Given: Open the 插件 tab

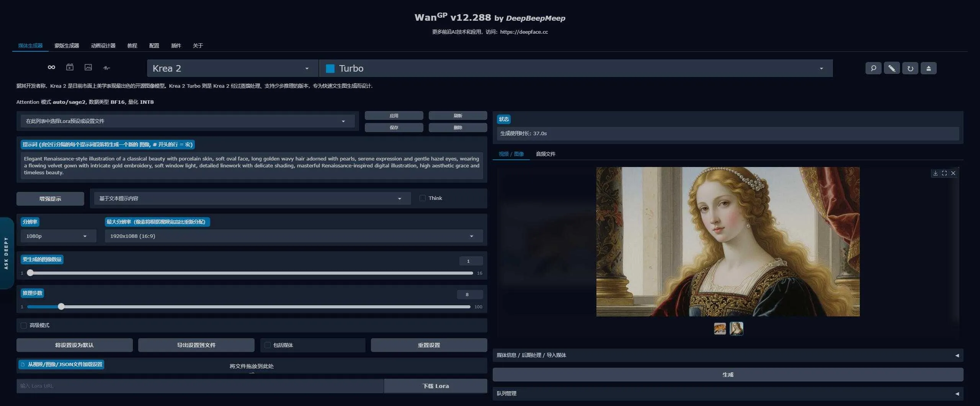Looking at the screenshot, I should pyautogui.click(x=176, y=46).
